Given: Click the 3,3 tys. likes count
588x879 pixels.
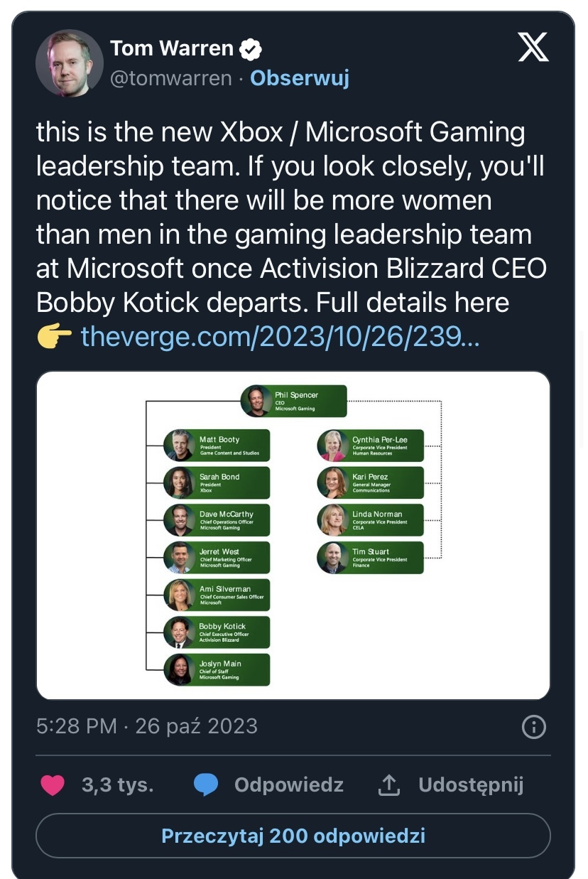Looking at the screenshot, I should point(118,785).
